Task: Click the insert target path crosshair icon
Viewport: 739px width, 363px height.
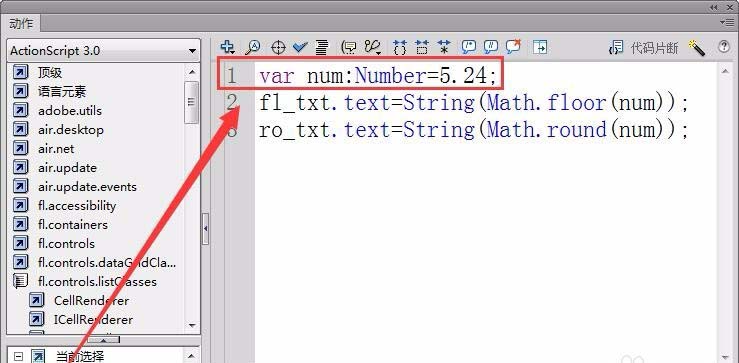Action: pyautogui.click(x=279, y=47)
